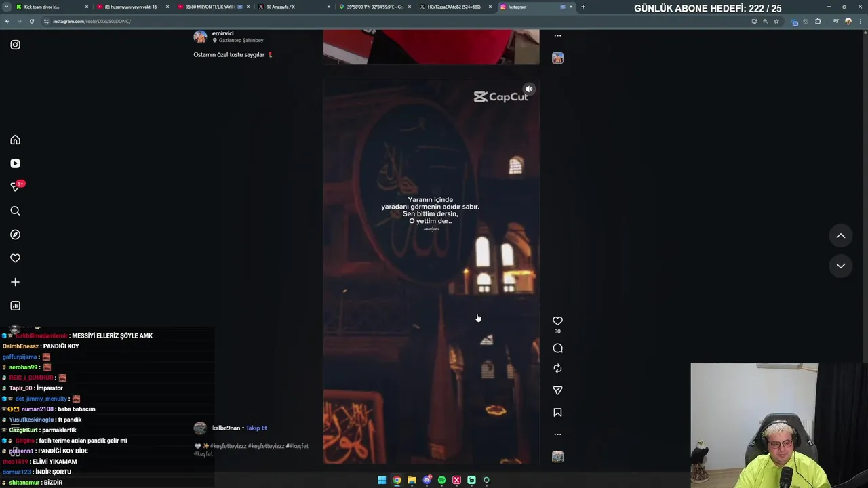Click chat message 'PANDİĞİ KOY' by OsimhEnessz

(41, 346)
